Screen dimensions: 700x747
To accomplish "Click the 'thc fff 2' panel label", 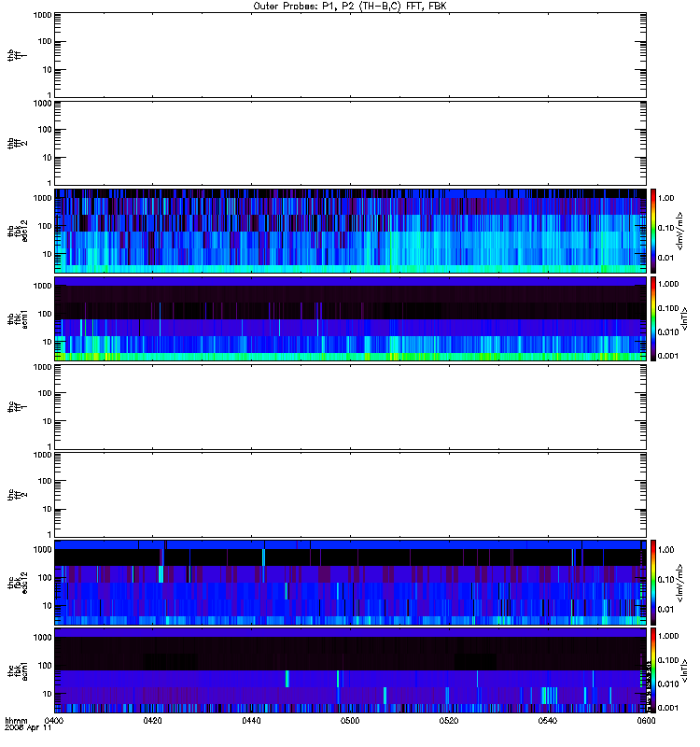I will pos(17,495).
